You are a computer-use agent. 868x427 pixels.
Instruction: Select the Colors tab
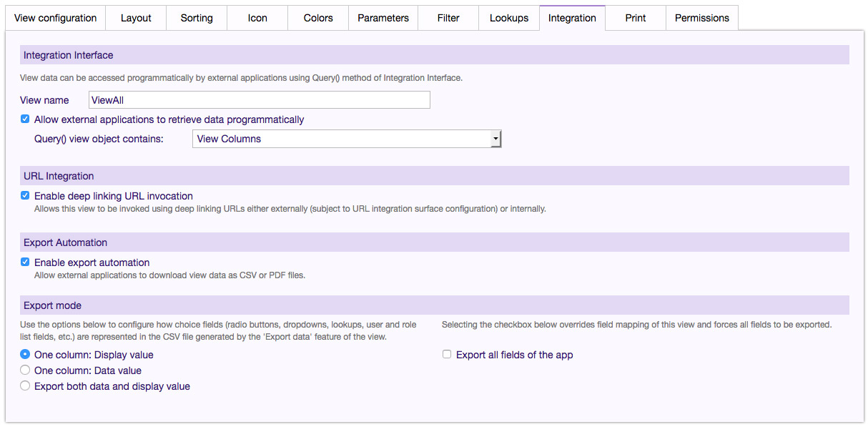[318, 18]
